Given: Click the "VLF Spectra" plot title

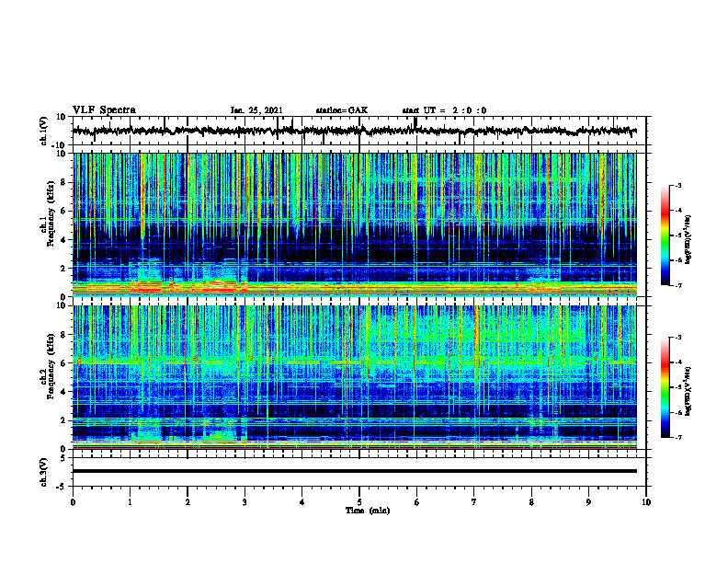Looking at the screenshot, I should coord(104,110).
